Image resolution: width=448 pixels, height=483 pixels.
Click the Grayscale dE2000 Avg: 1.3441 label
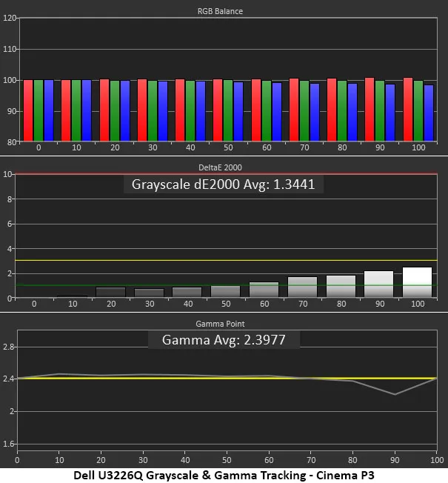pyautogui.click(x=223, y=184)
